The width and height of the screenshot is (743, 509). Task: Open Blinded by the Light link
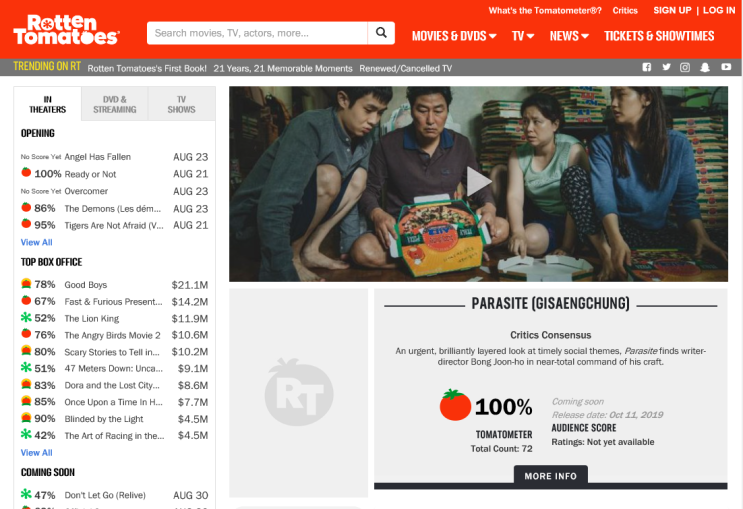click(104, 419)
